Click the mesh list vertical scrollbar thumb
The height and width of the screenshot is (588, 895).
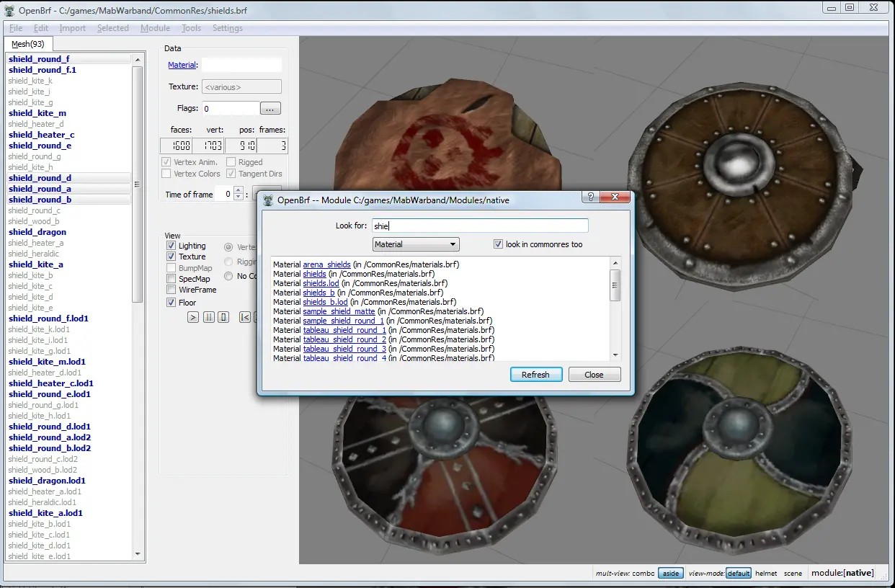pos(138,184)
